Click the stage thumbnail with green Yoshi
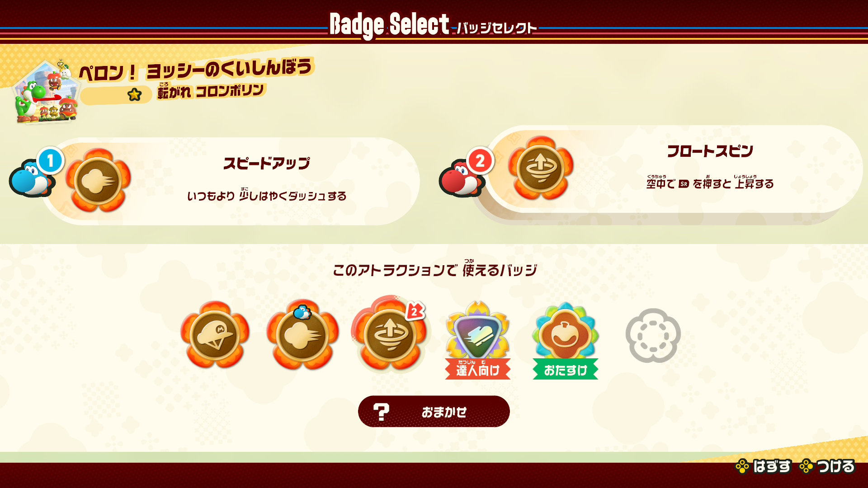This screenshot has width=868, height=488. [46, 91]
